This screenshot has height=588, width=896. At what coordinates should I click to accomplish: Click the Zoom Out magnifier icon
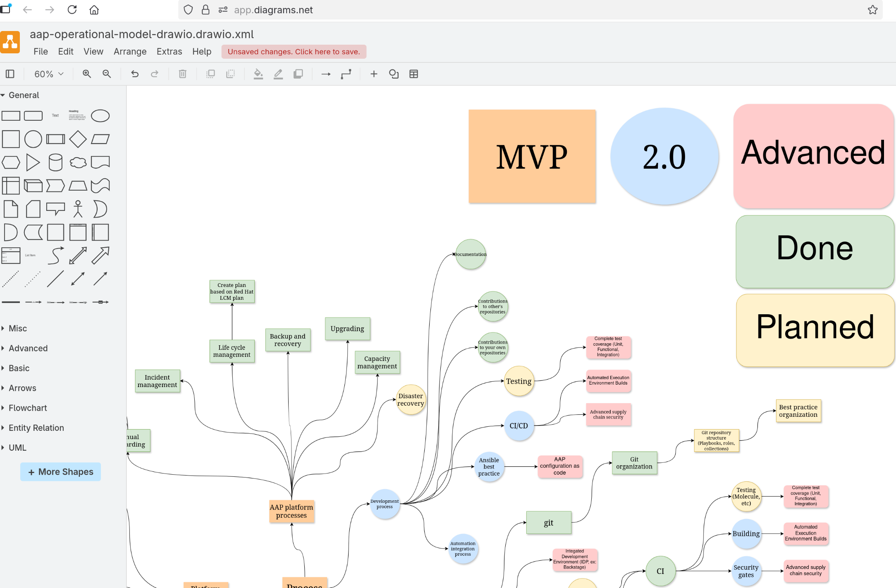point(107,74)
